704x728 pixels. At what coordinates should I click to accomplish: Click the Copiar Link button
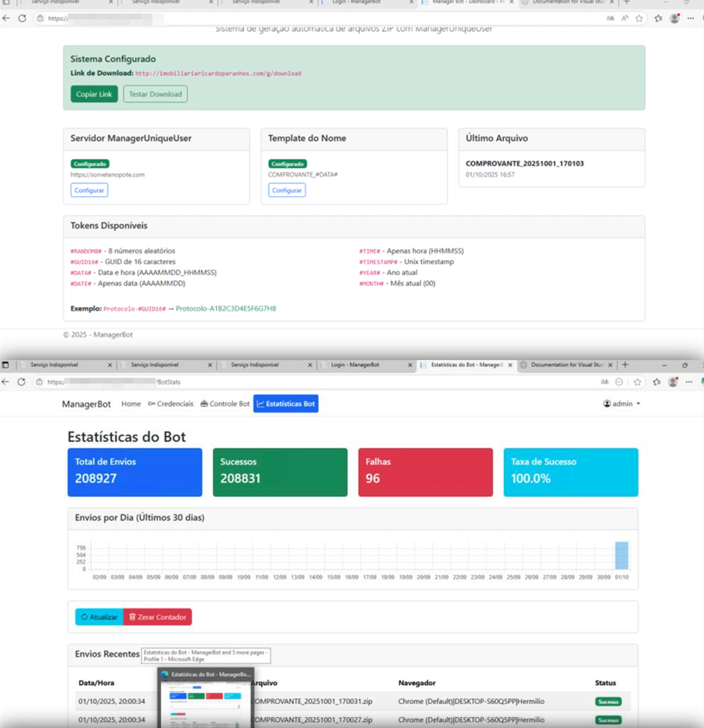[93, 93]
